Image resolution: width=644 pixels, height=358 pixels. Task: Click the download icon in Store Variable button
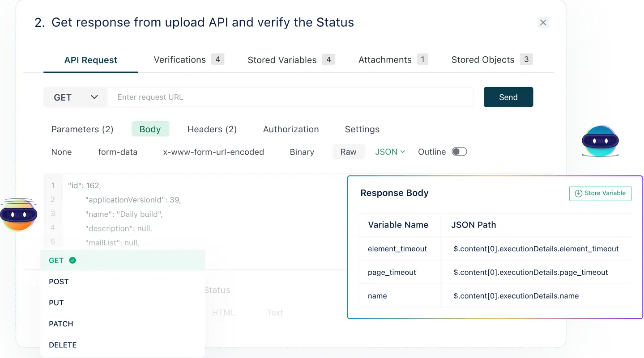[x=578, y=193]
